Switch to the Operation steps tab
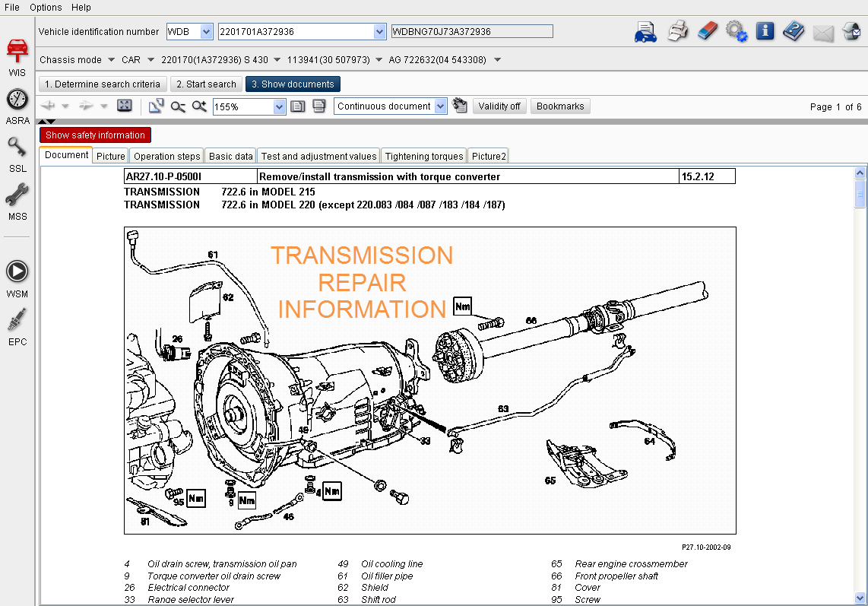The height and width of the screenshot is (606, 868). pos(166,156)
